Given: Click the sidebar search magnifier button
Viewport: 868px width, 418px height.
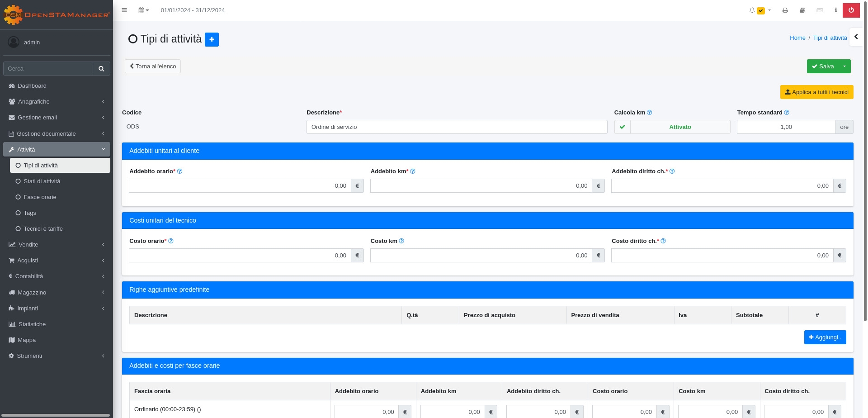Looking at the screenshot, I should tap(101, 69).
